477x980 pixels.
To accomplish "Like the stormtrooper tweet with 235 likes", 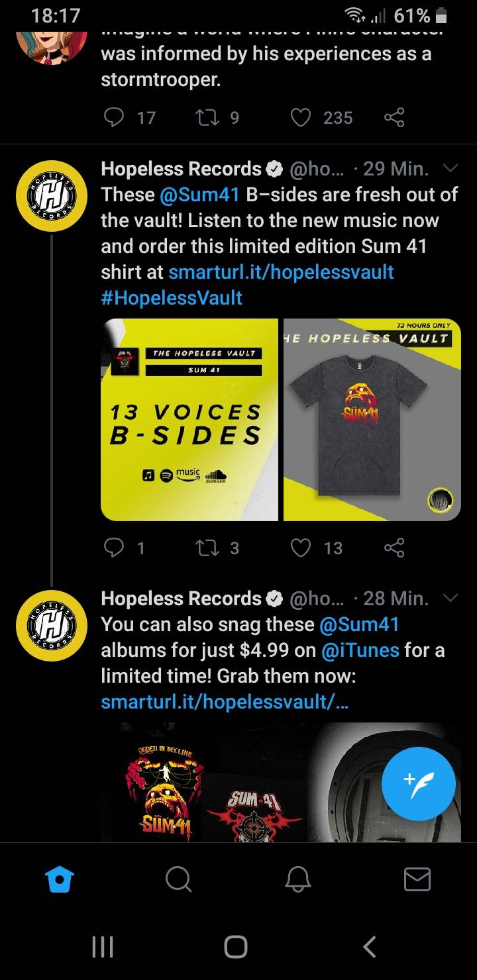I will 301,117.
